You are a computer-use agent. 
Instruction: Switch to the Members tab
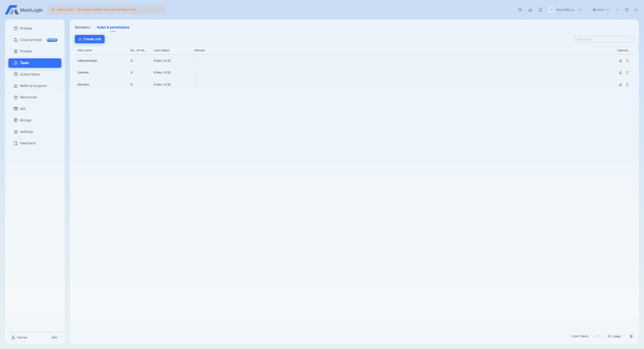(x=82, y=28)
